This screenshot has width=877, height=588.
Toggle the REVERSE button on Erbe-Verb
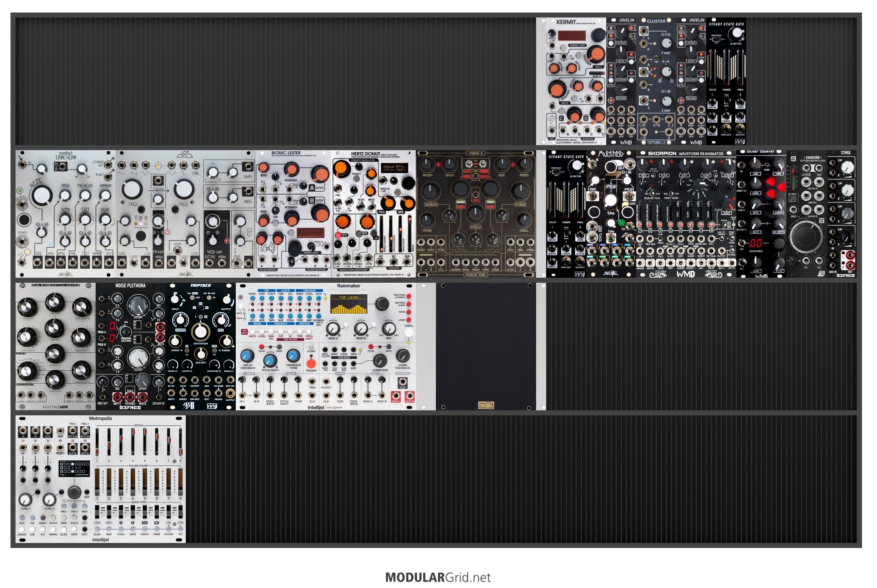click(x=24, y=220)
